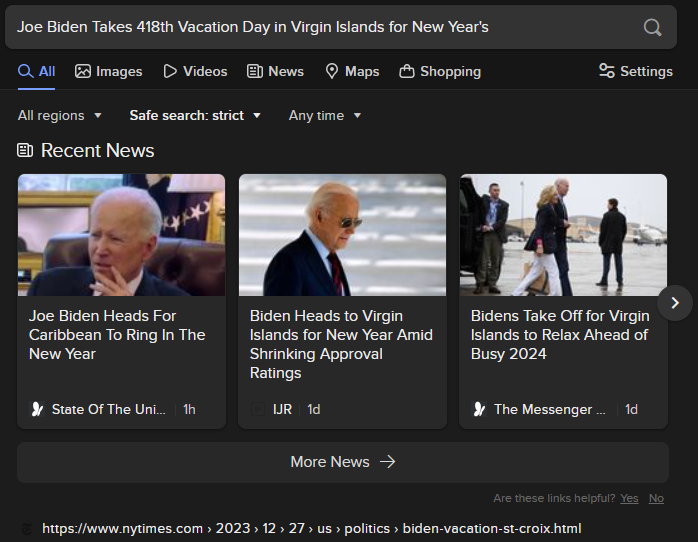This screenshot has height=542, width=698.
Task: Answer Yes to links helpful question
Action: click(629, 498)
